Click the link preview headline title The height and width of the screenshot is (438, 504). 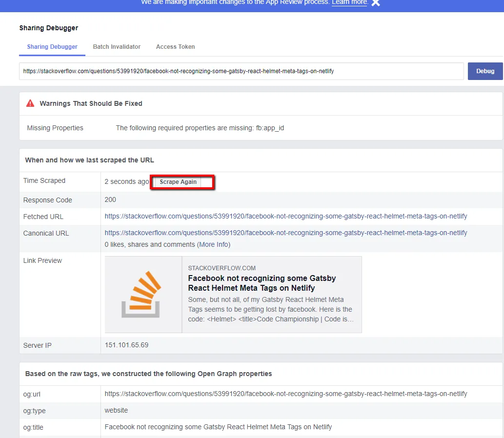(x=262, y=283)
